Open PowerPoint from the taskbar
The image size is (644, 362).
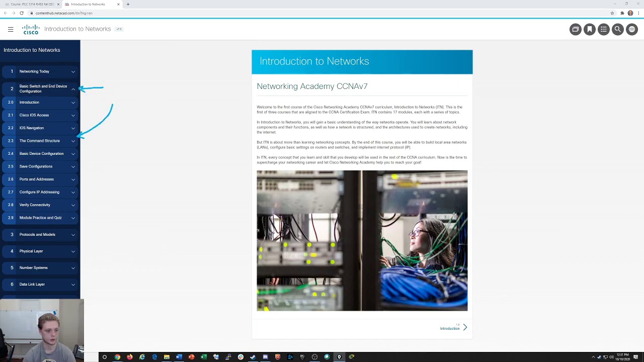pyautogui.click(x=191, y=357)
